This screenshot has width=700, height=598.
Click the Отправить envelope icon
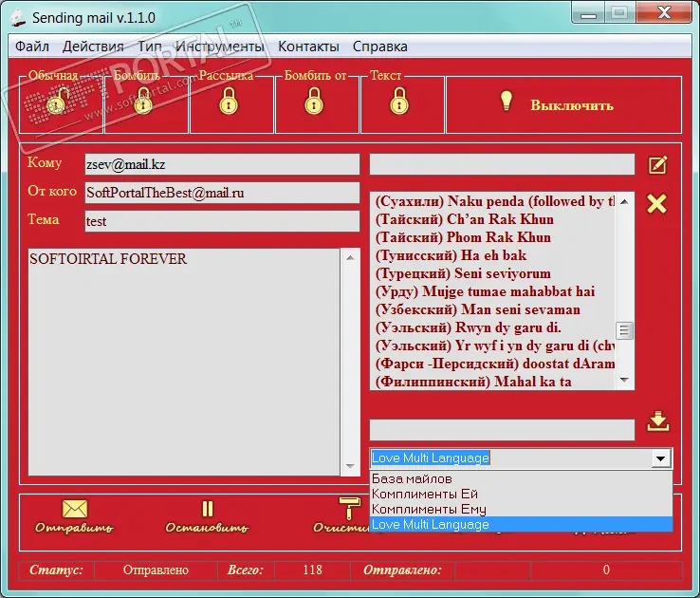click(74, 509)
